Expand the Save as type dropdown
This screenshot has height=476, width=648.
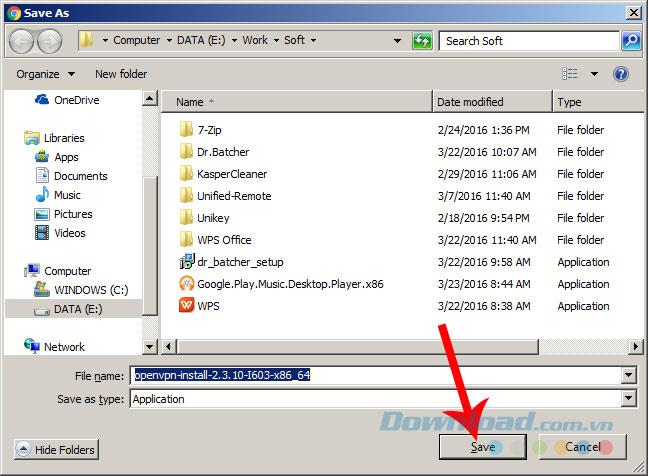[x=628, y=399]
